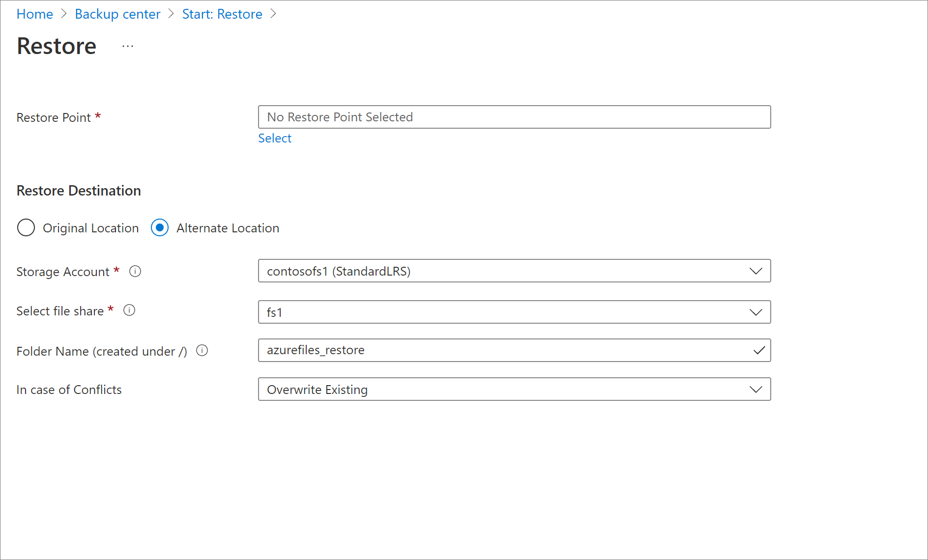Click the Start: Restore breadcrumb link
The image size is (928, 560).
pyautogui.click(x=222, y=14)
